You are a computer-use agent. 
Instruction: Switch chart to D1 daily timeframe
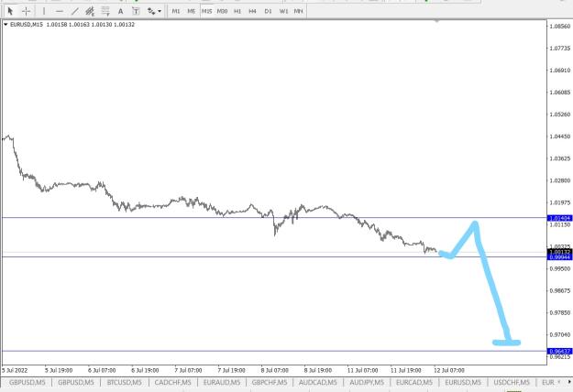coord(268,11)
